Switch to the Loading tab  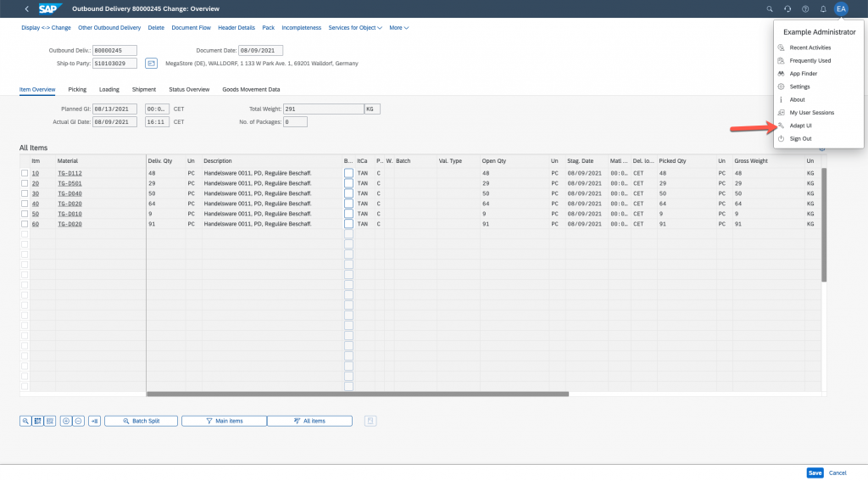[109, 89]
